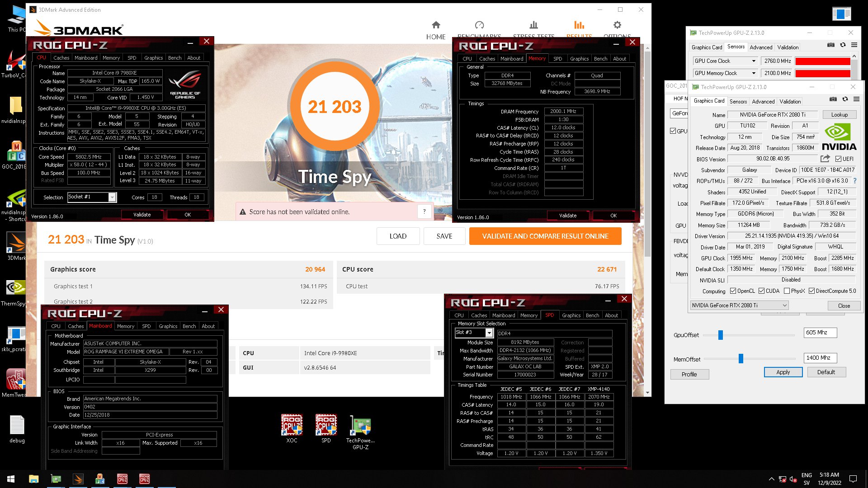
Task: Open Graphics tab in CPU-Z Mainboard window
Action: 168,326
